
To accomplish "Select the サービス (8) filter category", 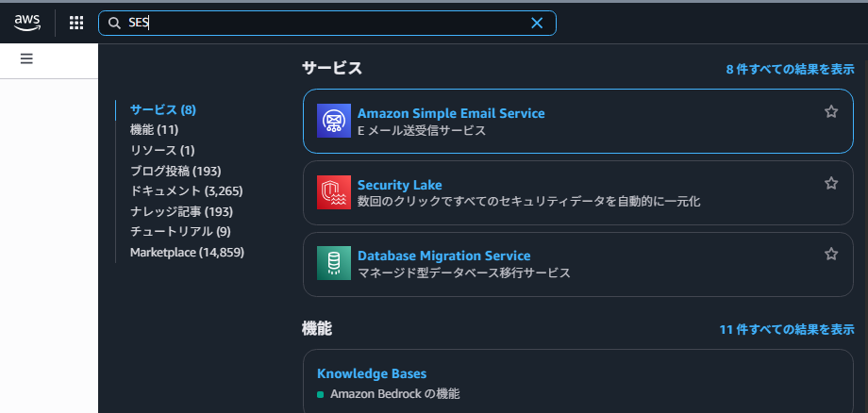I will coord(162,109).
